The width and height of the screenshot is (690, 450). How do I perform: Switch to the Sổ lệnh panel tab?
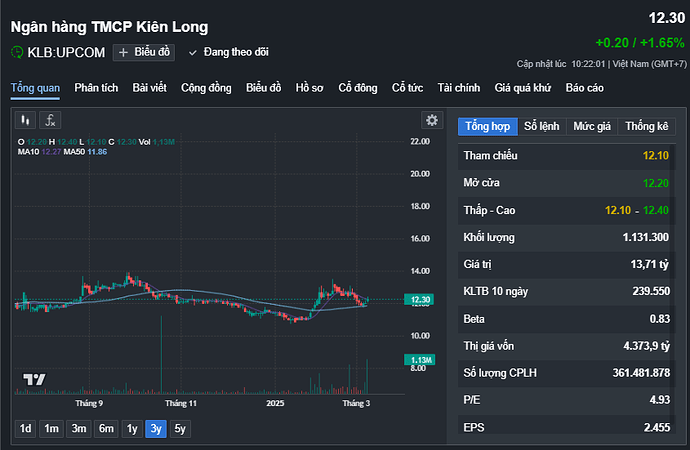pos(542,126)
